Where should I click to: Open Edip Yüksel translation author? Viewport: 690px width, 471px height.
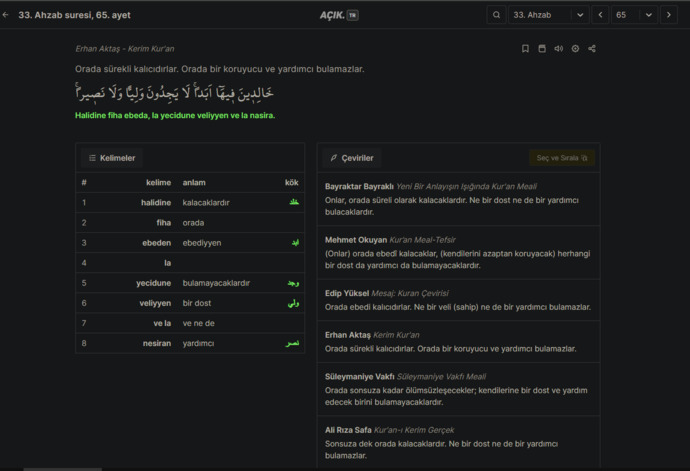pos(347,293)
